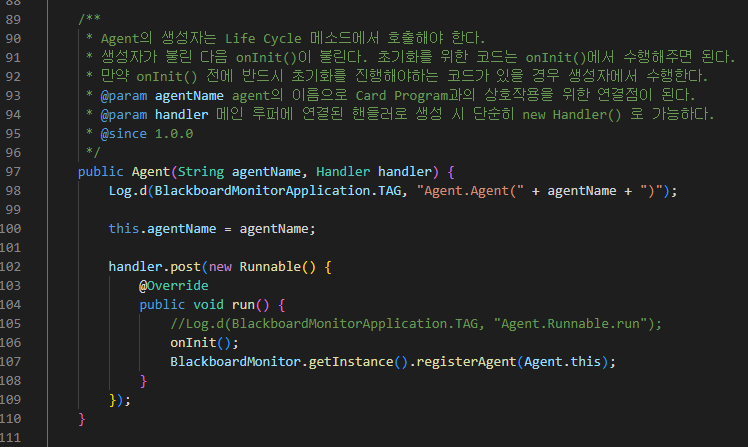
Task: Click the closing brace on line 110
Action: pyautogui.click(x=82, y=419)
